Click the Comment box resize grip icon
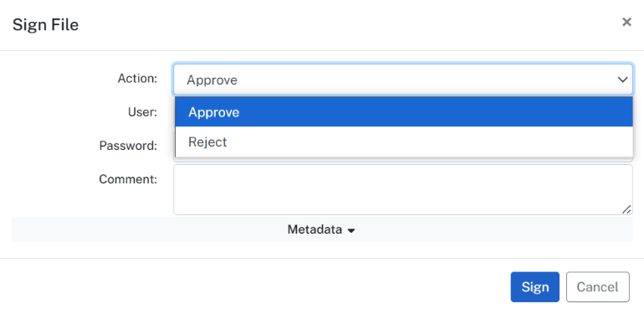644x314 pixels. point(626,209)
